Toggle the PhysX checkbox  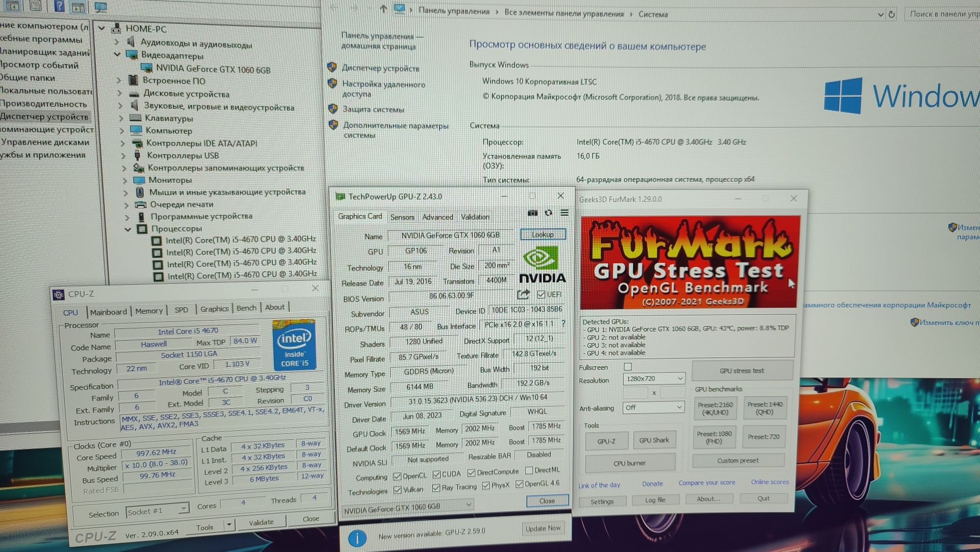tap(486, 485)
